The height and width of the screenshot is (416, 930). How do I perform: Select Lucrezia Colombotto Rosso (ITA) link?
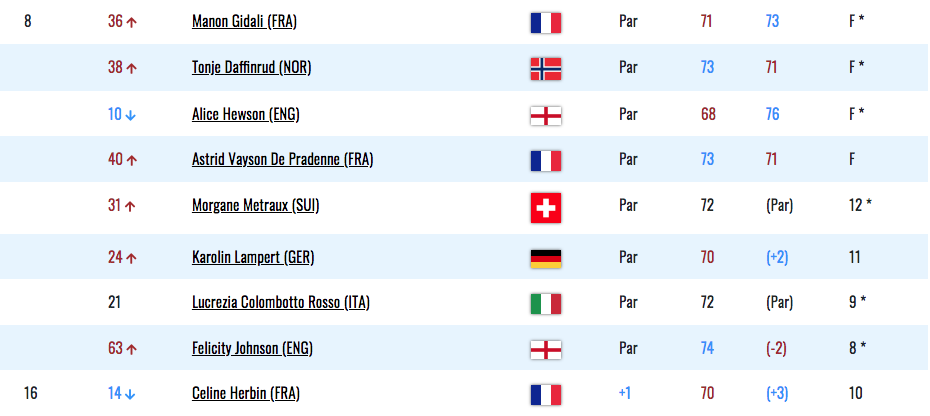[281, 303]
